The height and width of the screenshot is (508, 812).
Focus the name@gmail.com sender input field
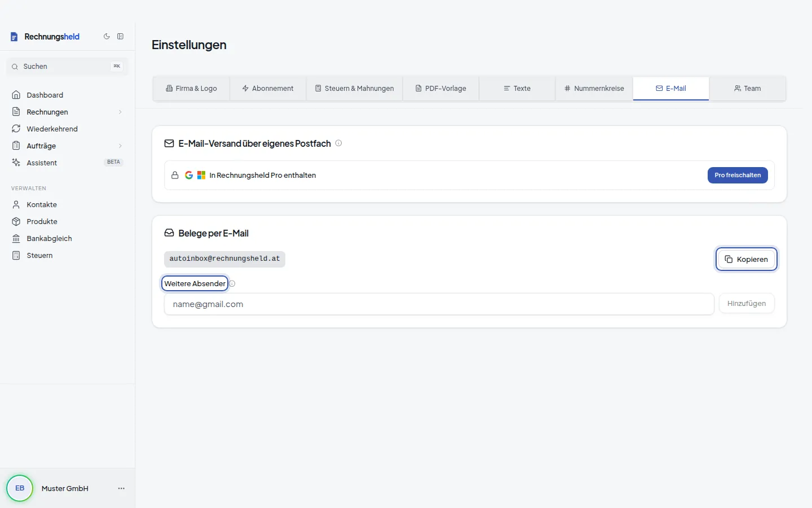439,304
